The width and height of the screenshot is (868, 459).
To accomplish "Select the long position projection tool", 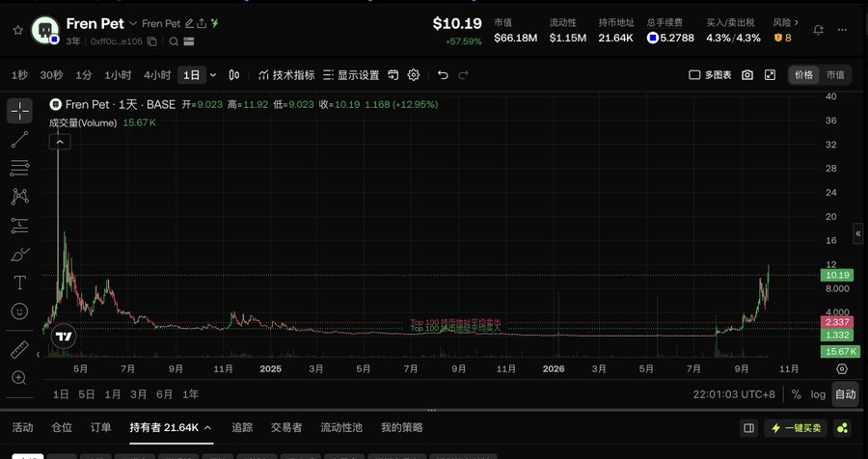I will 19,226.
